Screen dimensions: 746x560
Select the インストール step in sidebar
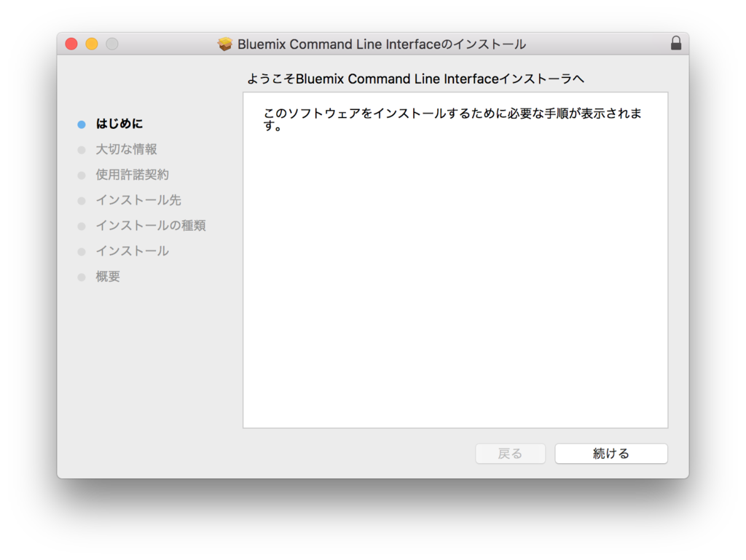coord(133,251)
